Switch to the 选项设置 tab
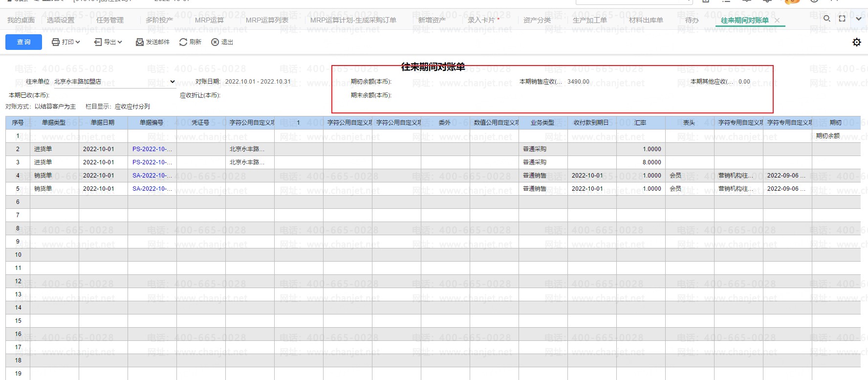Viewport: 868px width, 380px height. point(61,20)
